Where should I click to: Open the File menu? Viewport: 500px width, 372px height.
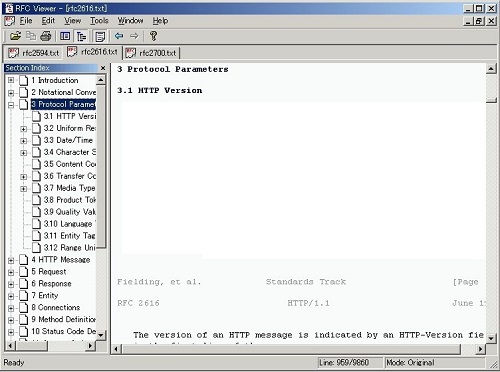(26, 21)
